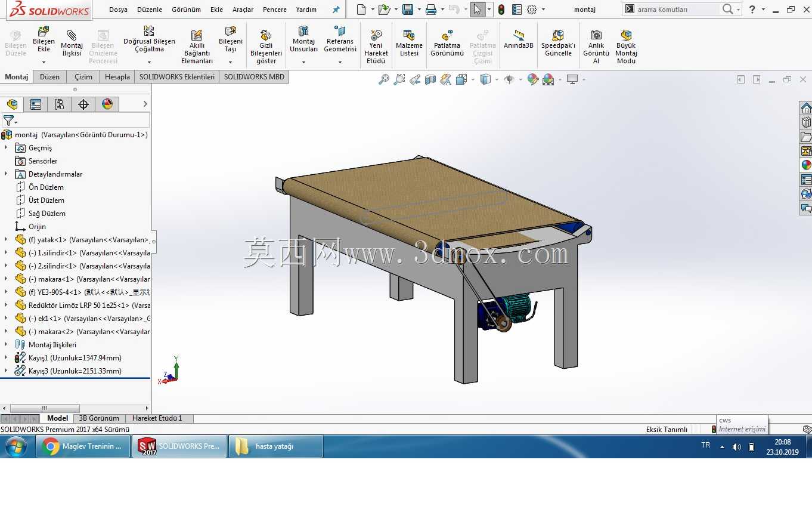
Task: Toggle Büyük Montaj Modu
Action: tap(626, 47)
